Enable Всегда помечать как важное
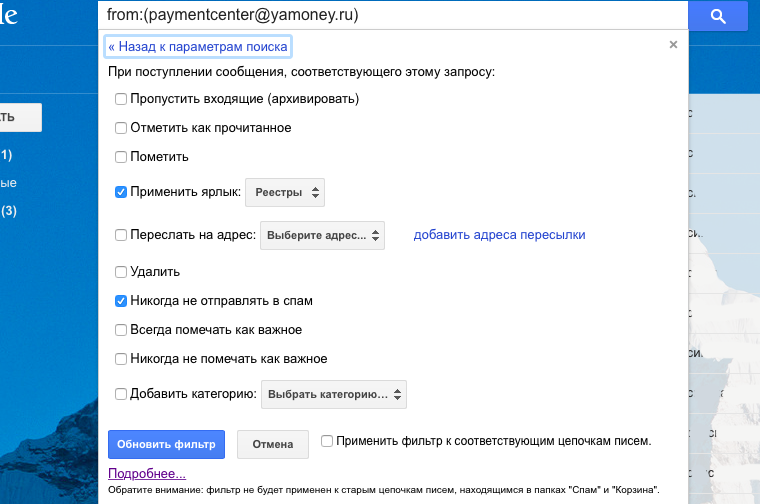This screenshot has width=760, height=504. point(121,330)
